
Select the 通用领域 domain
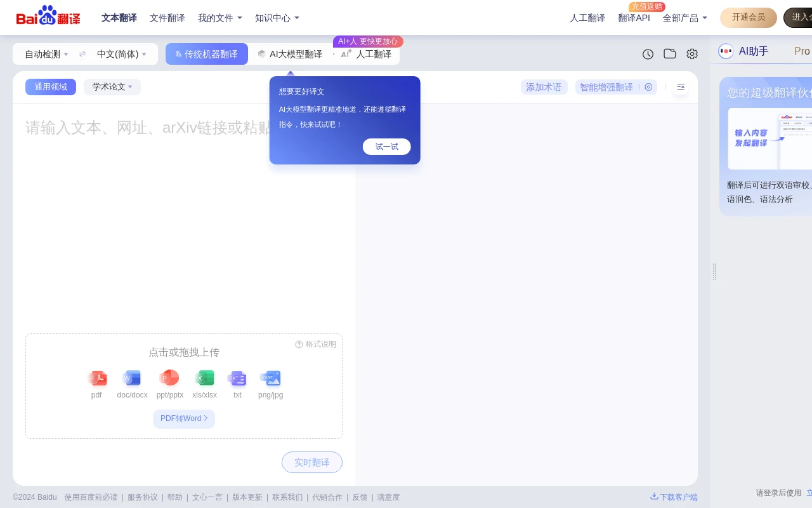click(x=51, y=87)
